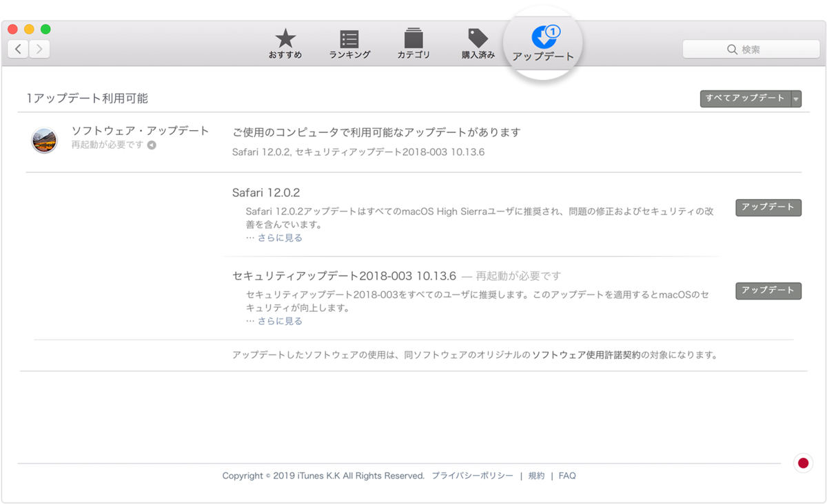
Task: Open the 規約 footer link
Action: 536,476
